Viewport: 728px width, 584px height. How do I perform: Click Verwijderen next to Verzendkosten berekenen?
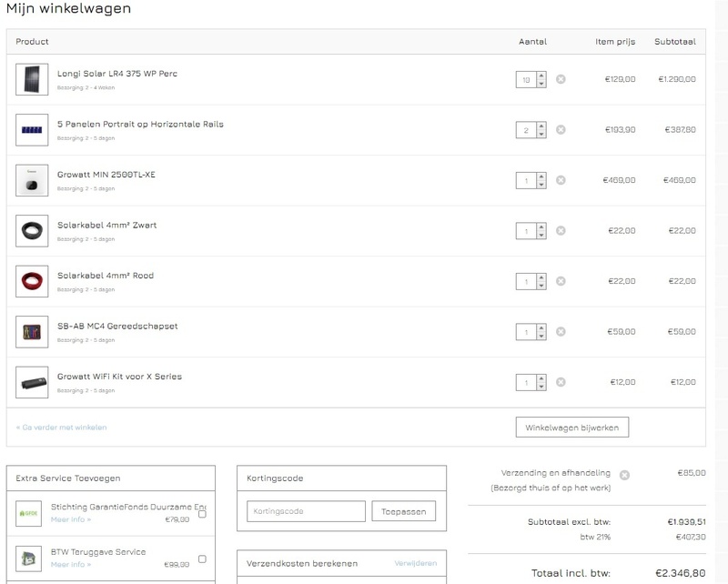pos(415,564)
